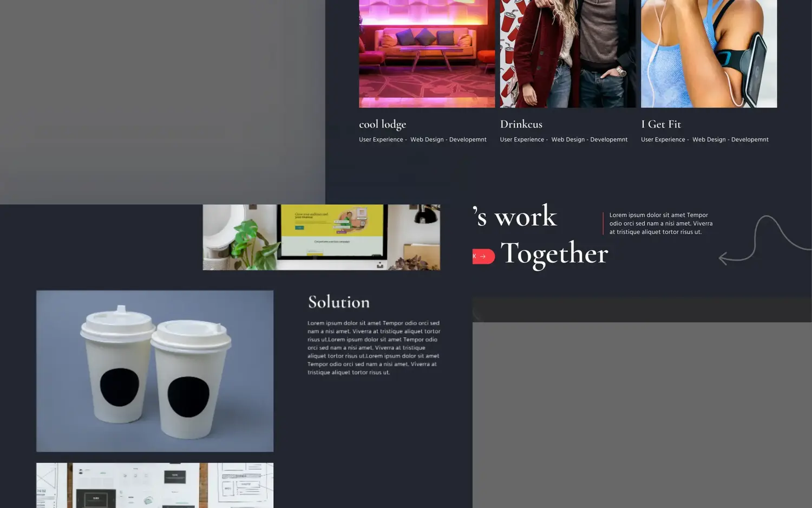Click the Drinkcus couple photo thumbnail
Screen dimensions: 812x508
[x=567, y=53]
